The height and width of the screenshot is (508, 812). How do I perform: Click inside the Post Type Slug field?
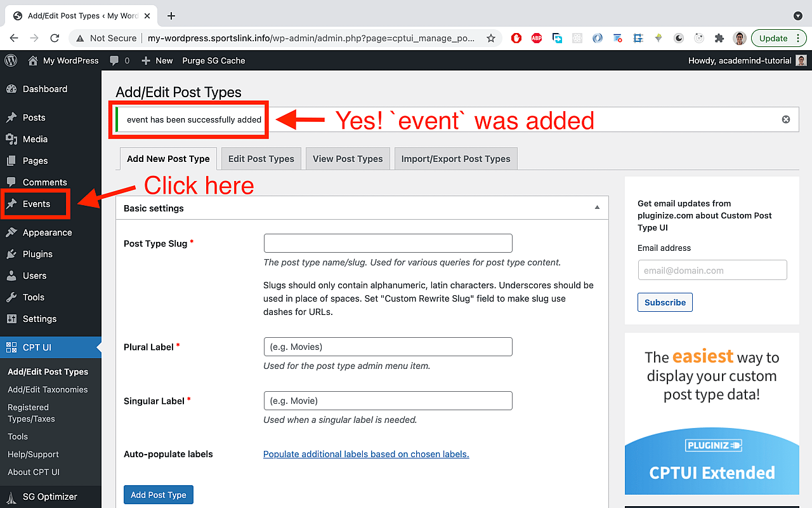[x=388, y=243]
